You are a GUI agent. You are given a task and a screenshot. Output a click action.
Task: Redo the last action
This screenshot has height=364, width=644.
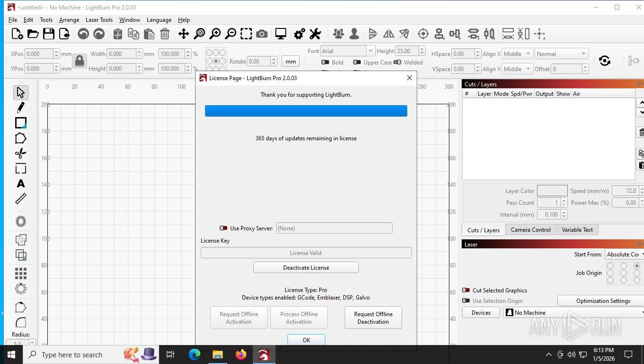[x=99, y=34]
